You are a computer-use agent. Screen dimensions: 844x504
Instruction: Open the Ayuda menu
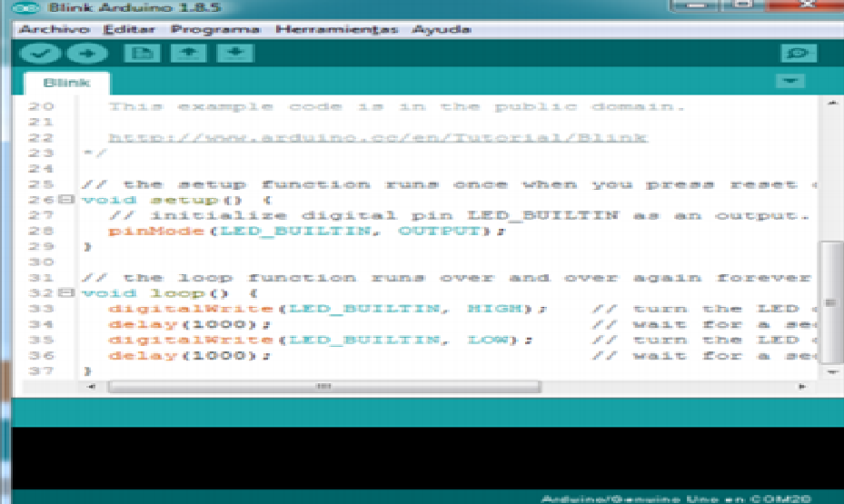tap(442, 29)
